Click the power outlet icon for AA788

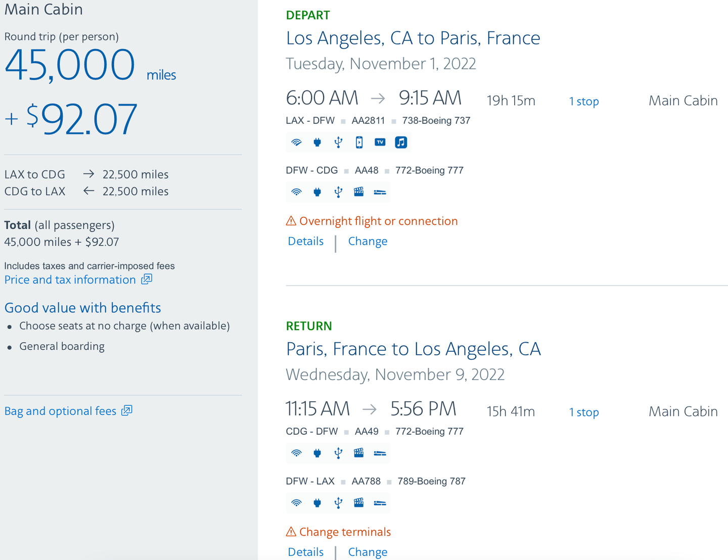[317, 503]
